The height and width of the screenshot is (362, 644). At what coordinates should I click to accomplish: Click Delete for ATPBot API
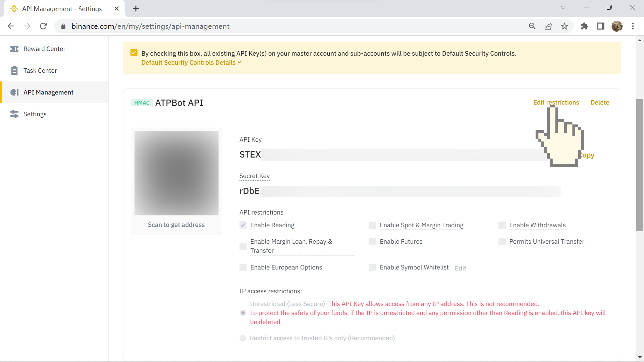click(600, 102)
